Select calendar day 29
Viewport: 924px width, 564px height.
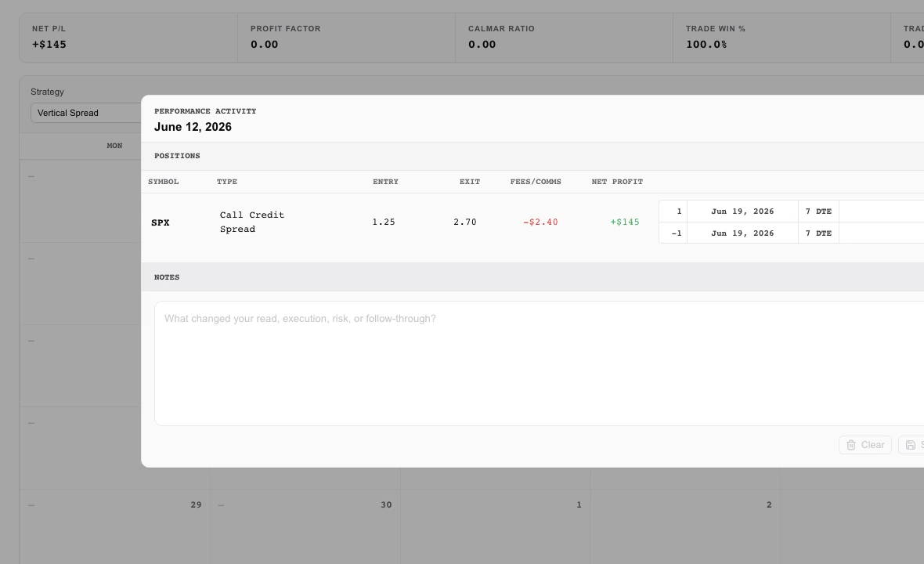click(x=197, y=504)
